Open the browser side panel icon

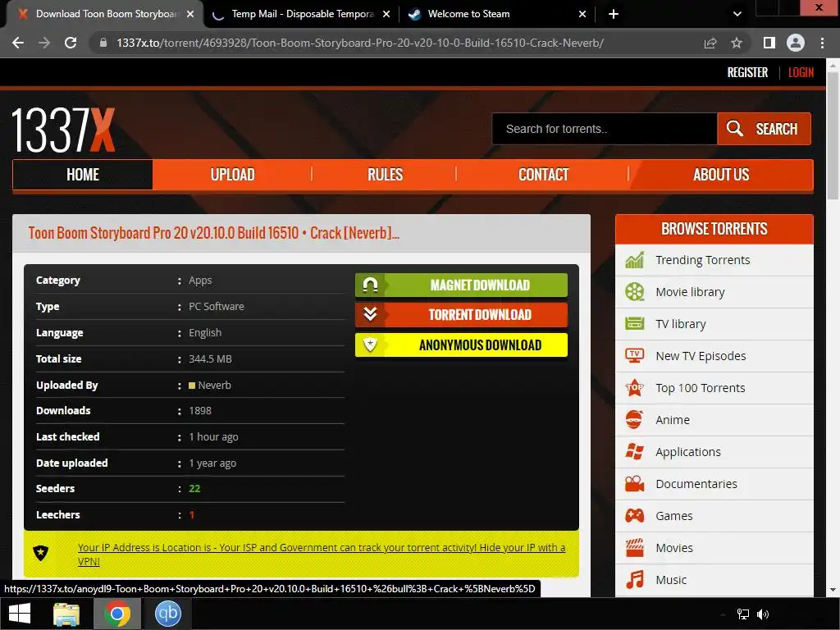click(x=769, y=43)
